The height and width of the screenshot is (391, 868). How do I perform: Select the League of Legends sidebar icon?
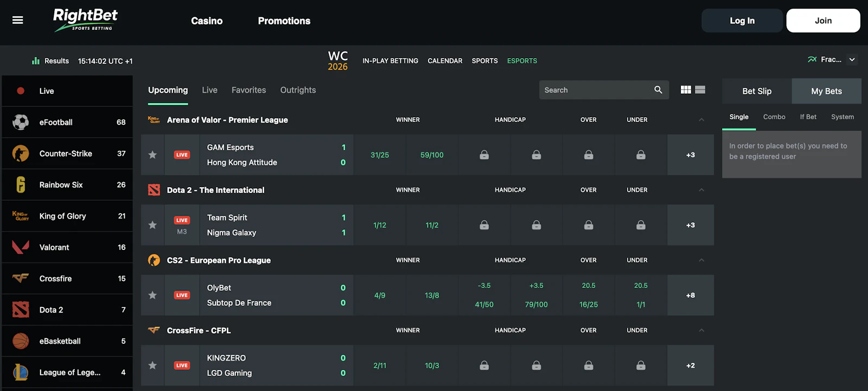pyautogui.click(x=21, y=372)
